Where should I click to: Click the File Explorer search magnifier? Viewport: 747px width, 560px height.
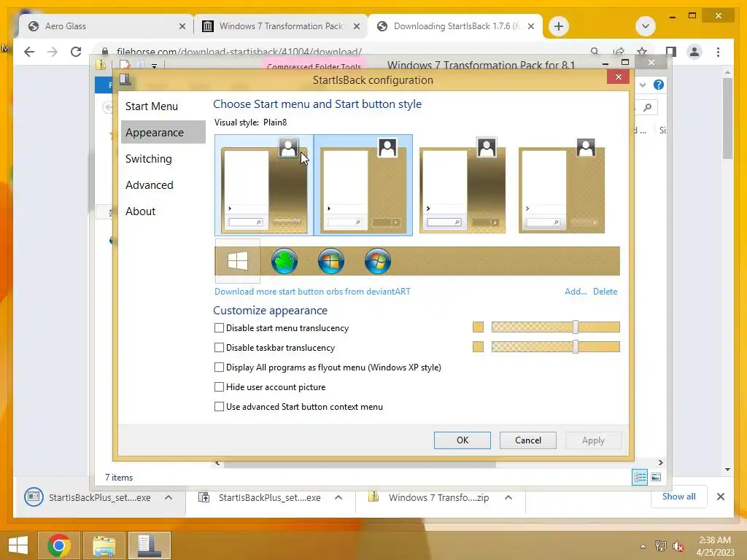coord(648,107)
